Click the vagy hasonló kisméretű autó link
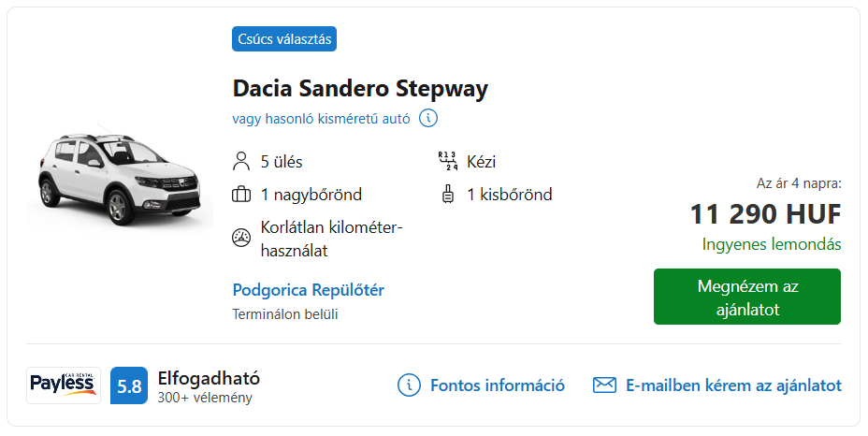Image resolution: width=868 pixels, height=436 pixels. click(x=321, y=119)
